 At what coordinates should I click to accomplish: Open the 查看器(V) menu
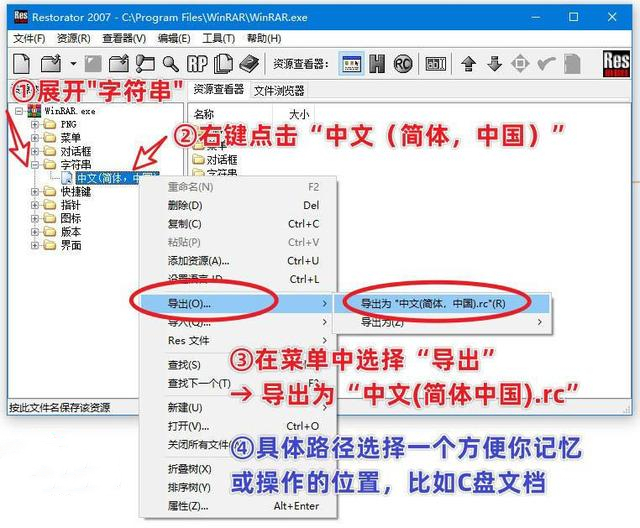[124, 39]
